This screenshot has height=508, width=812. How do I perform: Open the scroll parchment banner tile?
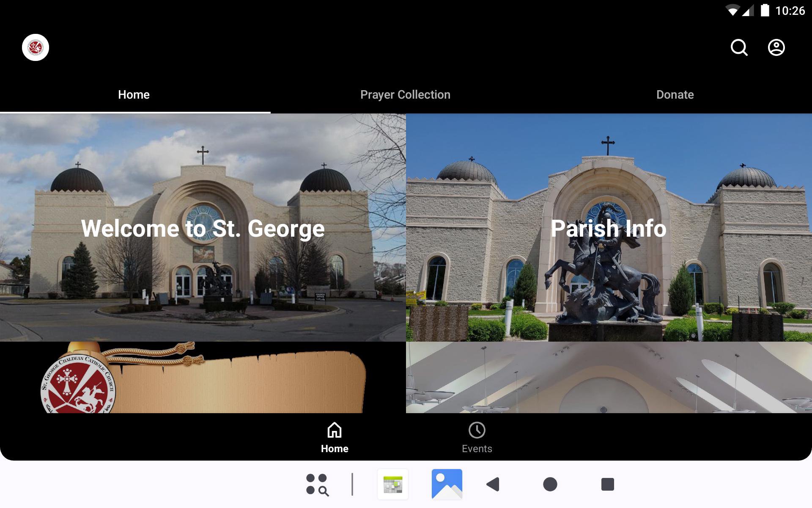click(x=203, y=378)
